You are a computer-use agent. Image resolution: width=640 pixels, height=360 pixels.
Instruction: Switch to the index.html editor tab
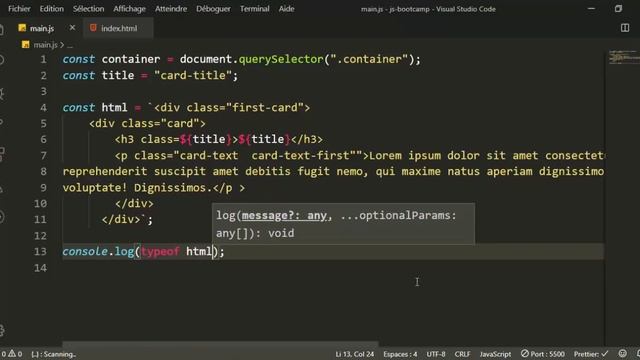[x=119, y=28]
